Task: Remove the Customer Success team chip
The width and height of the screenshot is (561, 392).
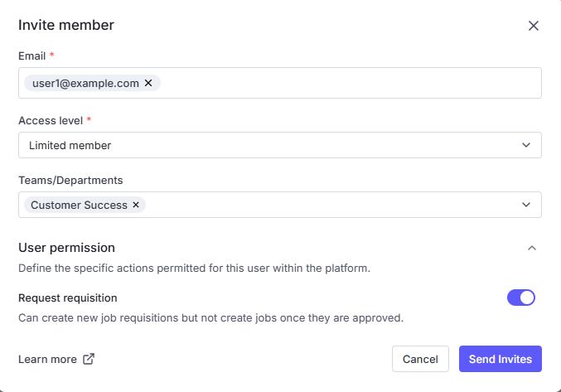Action: point(136,205)
